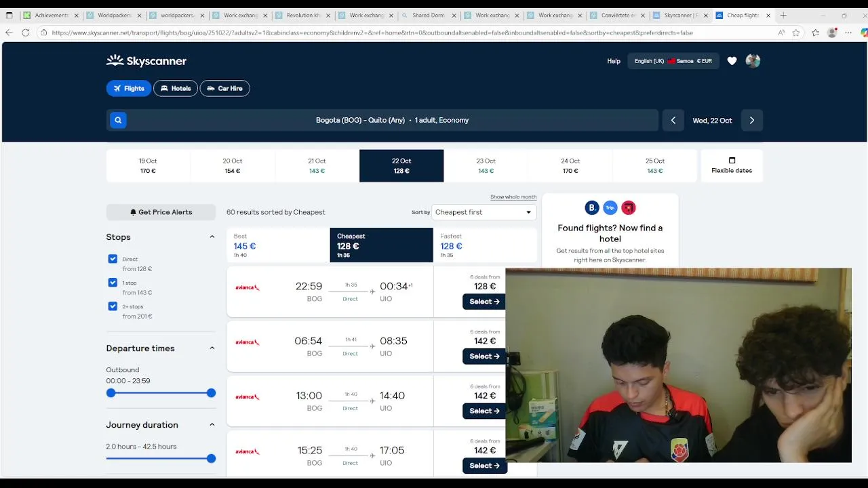This screenshot has width=868, height=488.
Task: Open browser settings ellipsis menu
Action: (848, 33)
